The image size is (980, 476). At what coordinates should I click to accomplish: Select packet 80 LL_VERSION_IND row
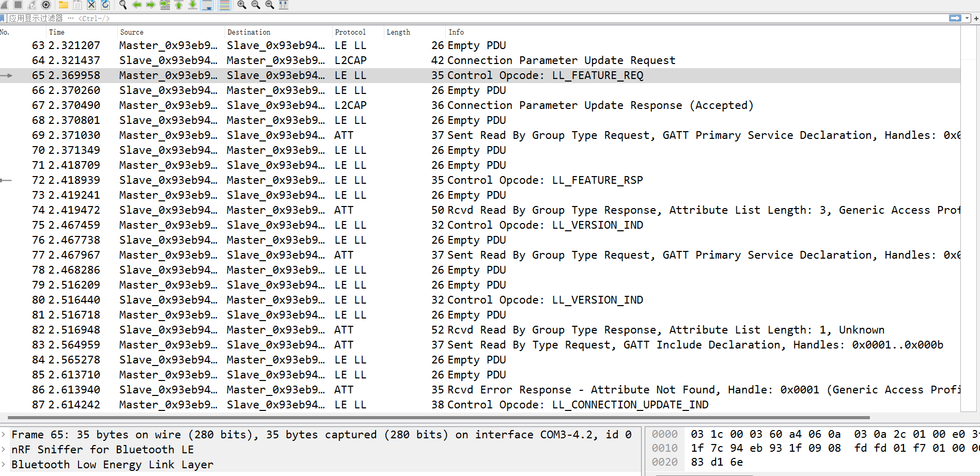click(x=480, y=300)
